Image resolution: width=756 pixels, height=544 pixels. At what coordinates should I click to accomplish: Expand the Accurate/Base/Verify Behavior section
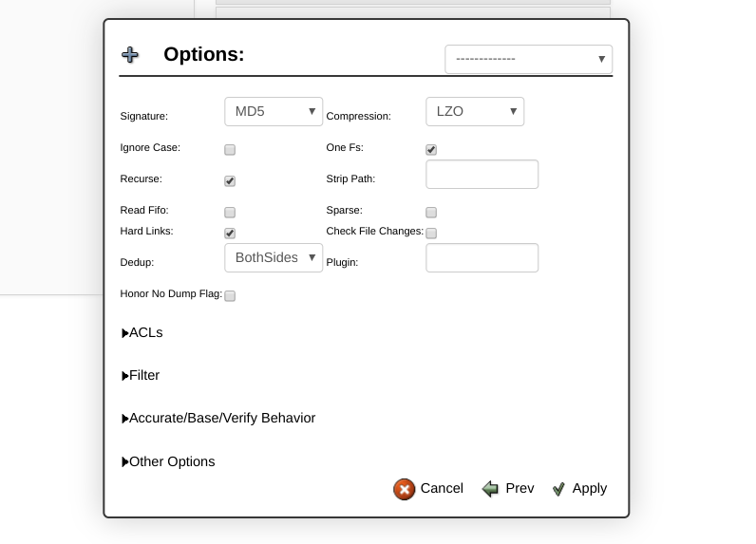[218, 419]
